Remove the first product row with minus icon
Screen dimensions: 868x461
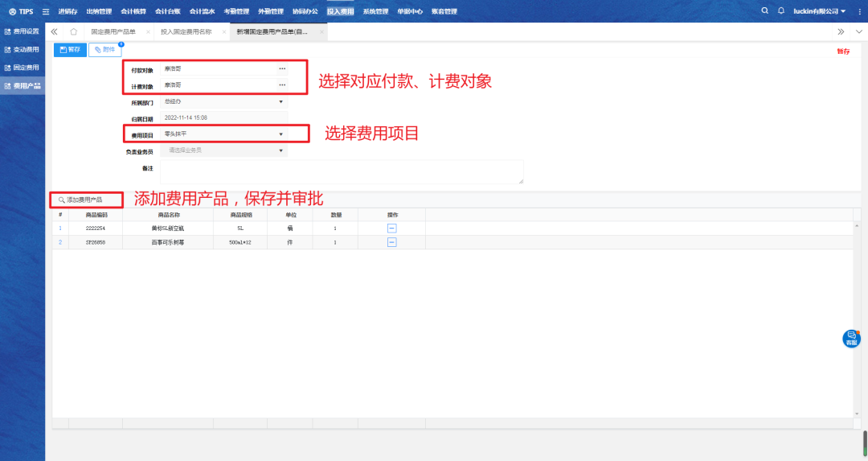tap(391, 228)
